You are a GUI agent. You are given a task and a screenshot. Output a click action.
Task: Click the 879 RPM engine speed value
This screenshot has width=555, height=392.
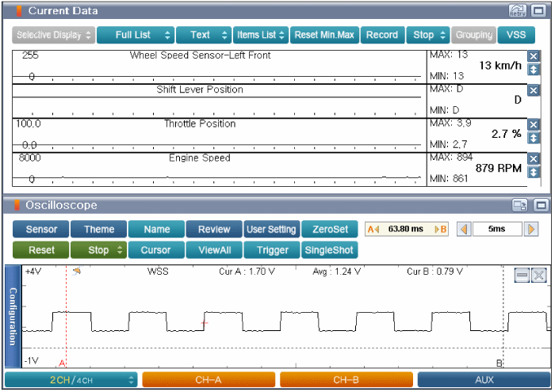[x=499, y=168]
